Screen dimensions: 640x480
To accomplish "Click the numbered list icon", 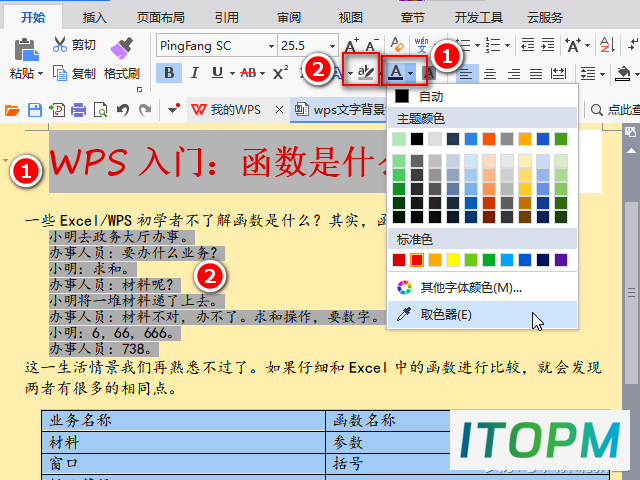I will [x=493, y=45].
